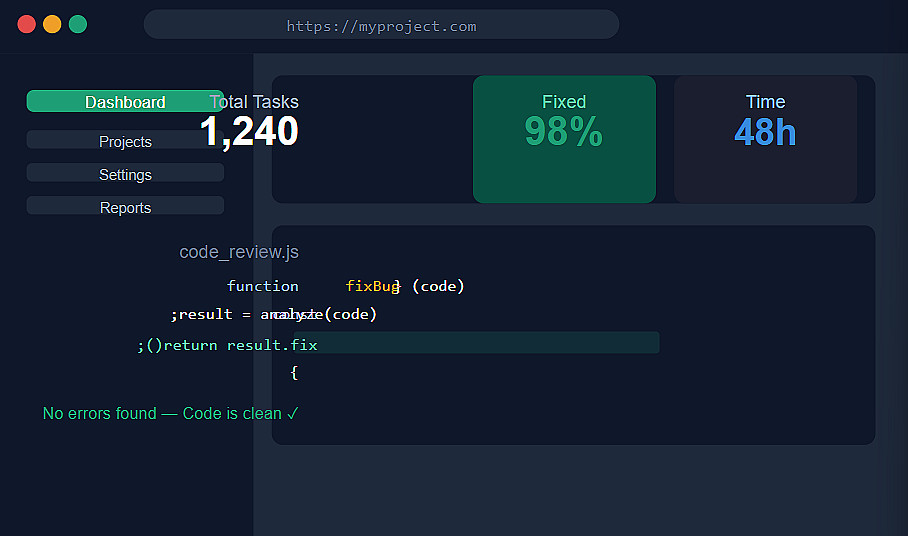
Task: Click the yellow minimize window dot
Action: [52, 24]
